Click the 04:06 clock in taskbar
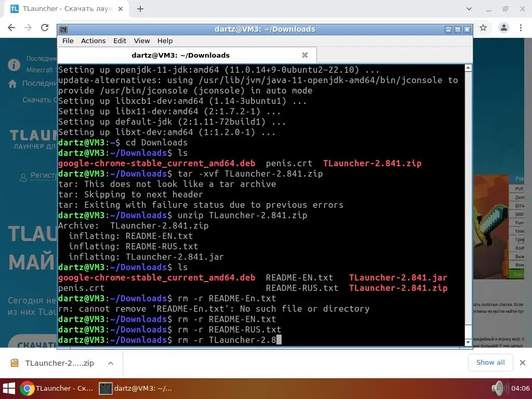The image size is (532, 399). (x=520, y=389)
